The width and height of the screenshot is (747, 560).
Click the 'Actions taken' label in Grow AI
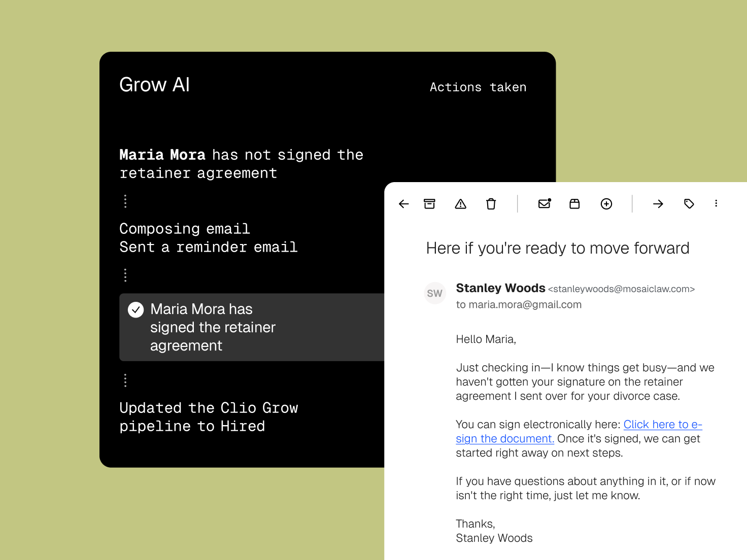(478, 87)
